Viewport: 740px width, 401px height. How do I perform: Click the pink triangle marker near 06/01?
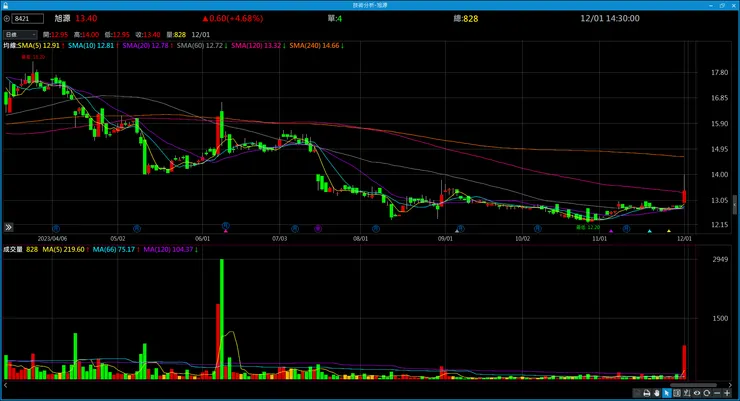click(226, 231)
